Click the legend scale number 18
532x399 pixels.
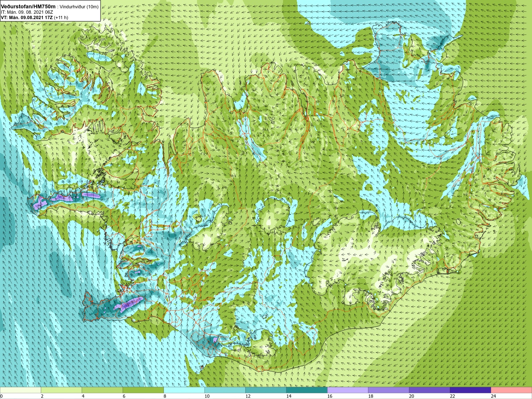click(x=370, y=396)
